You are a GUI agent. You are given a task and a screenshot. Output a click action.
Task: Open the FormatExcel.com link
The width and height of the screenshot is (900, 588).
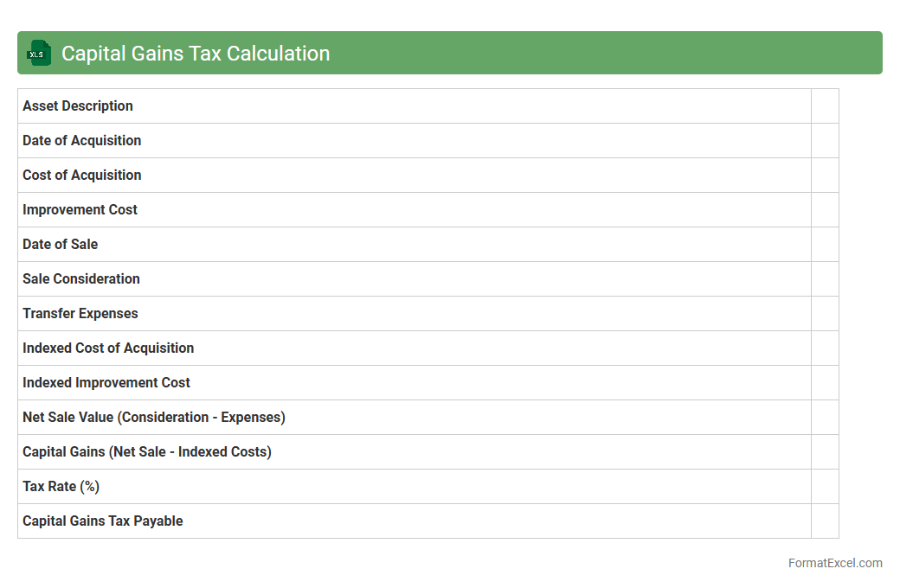pyautogui.click(x=834, y=563)
